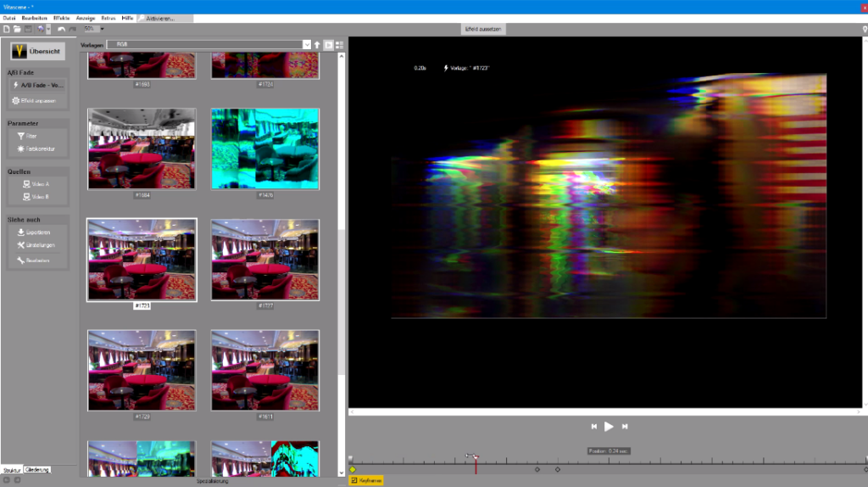Click the scroll-up arrow of the template list

pos(341,56)
